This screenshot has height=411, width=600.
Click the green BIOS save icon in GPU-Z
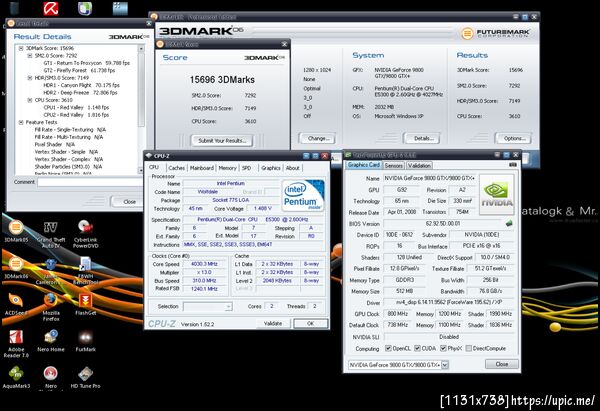[509, 223]
